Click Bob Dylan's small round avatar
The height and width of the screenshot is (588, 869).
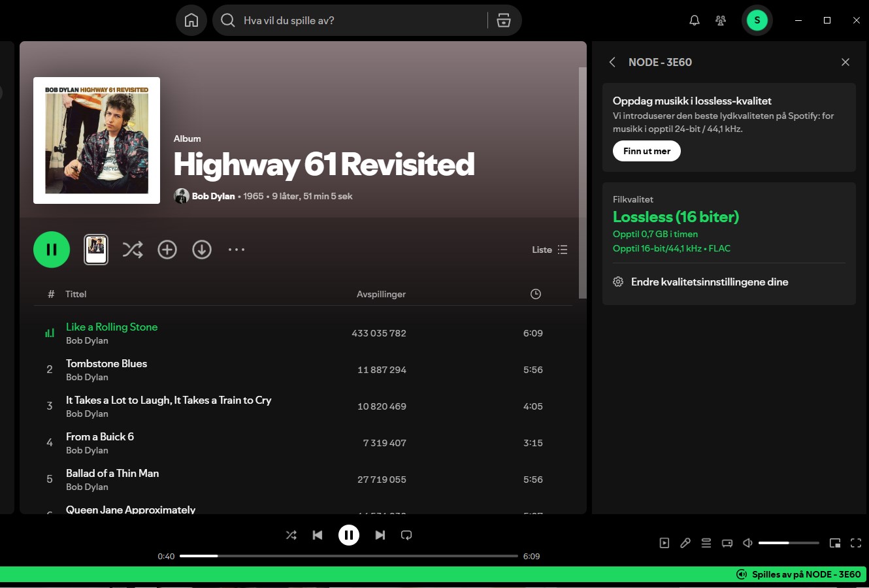click(x=182, y=196)
